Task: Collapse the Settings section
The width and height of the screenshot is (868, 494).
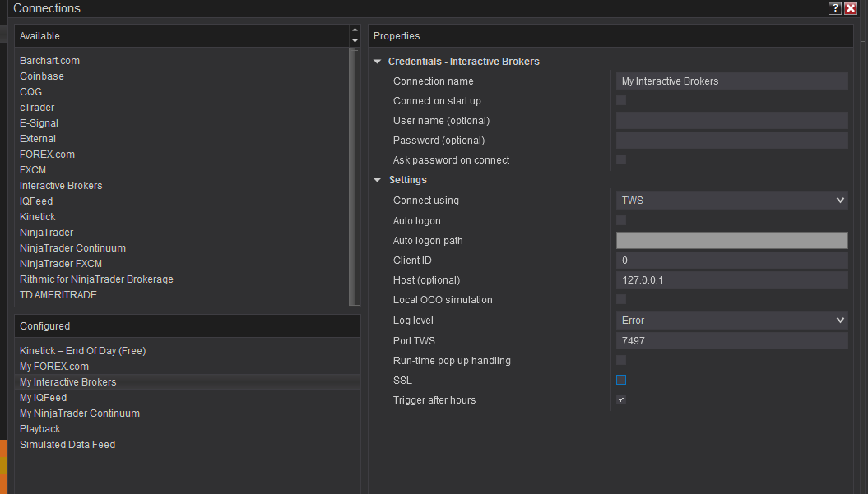Action: click(x=378, y=180)
